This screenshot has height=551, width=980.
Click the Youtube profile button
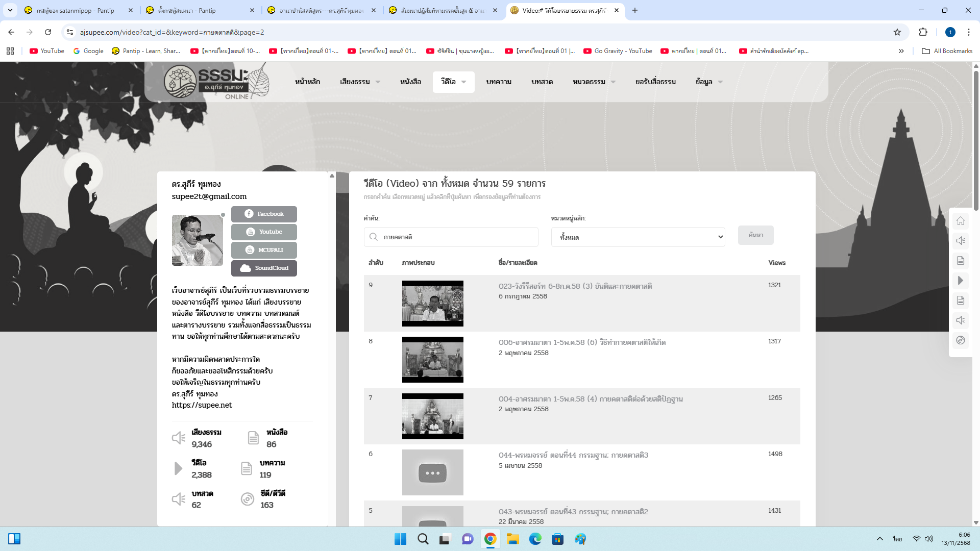coord(264,232)
